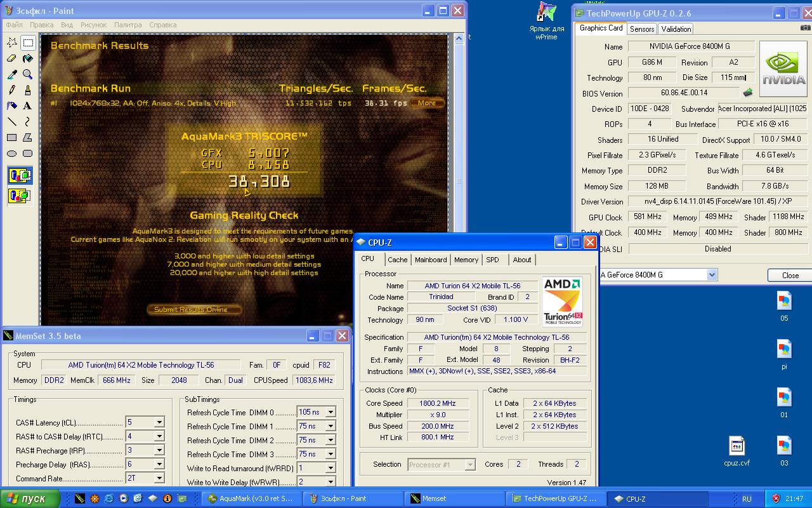Viewport: 812px width, 508px height.
Task: Pick the Line tool in Paint
Action: 12,121
